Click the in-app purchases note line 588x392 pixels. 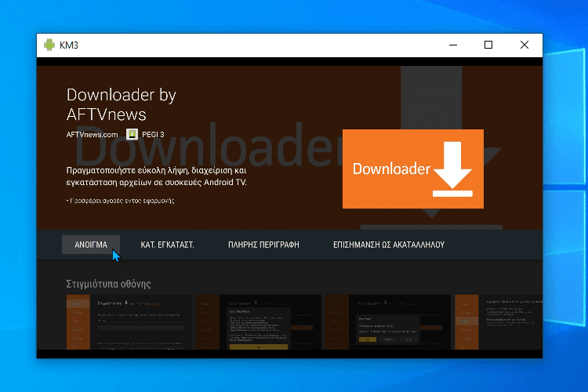[121, 201]
